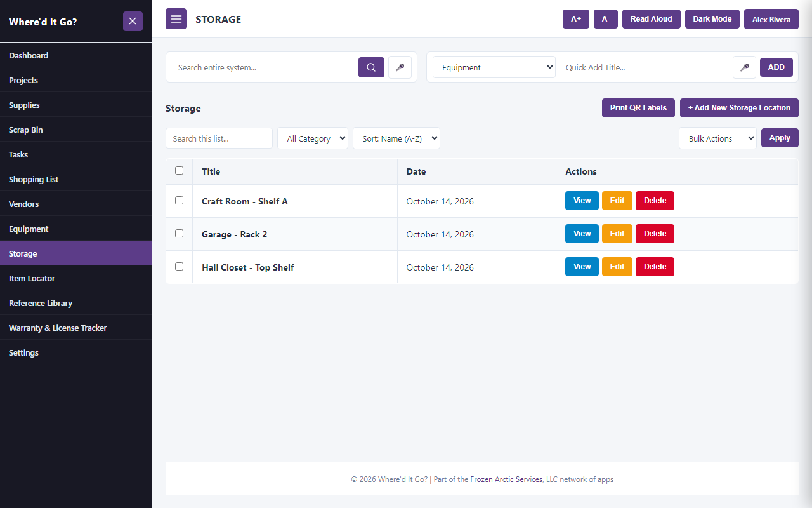Check the Hall Closet - Top Shelf row
Screen dimensions: 812x508
(179, 267)
